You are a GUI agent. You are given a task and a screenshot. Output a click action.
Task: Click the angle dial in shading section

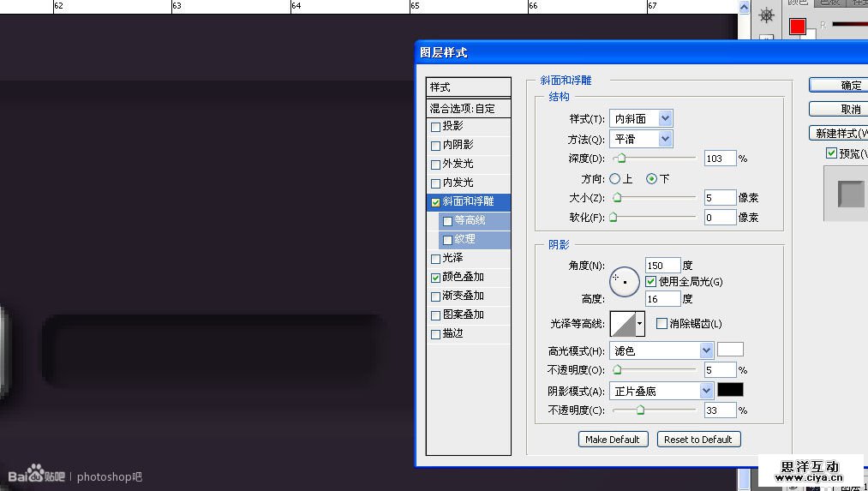point(625,281)
